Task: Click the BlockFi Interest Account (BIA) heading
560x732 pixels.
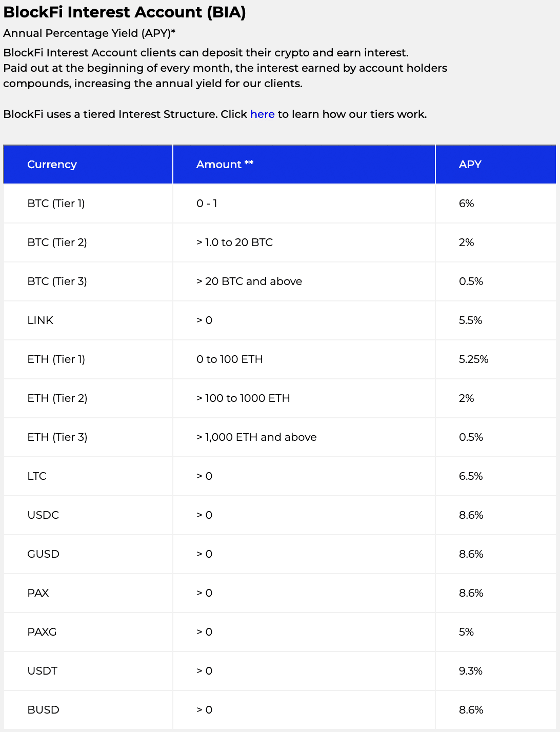Action: [x=125, y=12]
